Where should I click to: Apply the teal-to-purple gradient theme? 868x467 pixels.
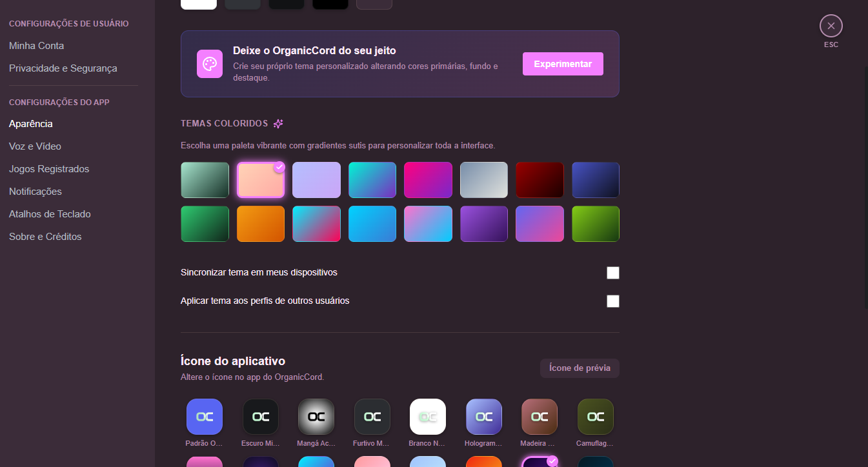coord(372,180)
